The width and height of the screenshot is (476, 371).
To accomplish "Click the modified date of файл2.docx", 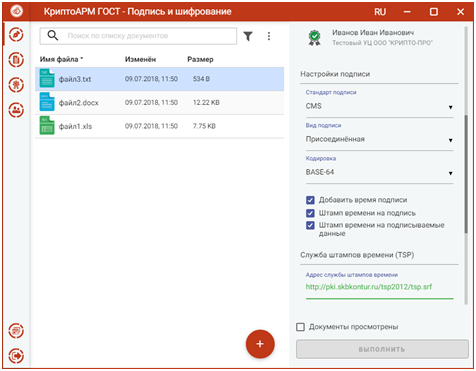I will 151,103.
